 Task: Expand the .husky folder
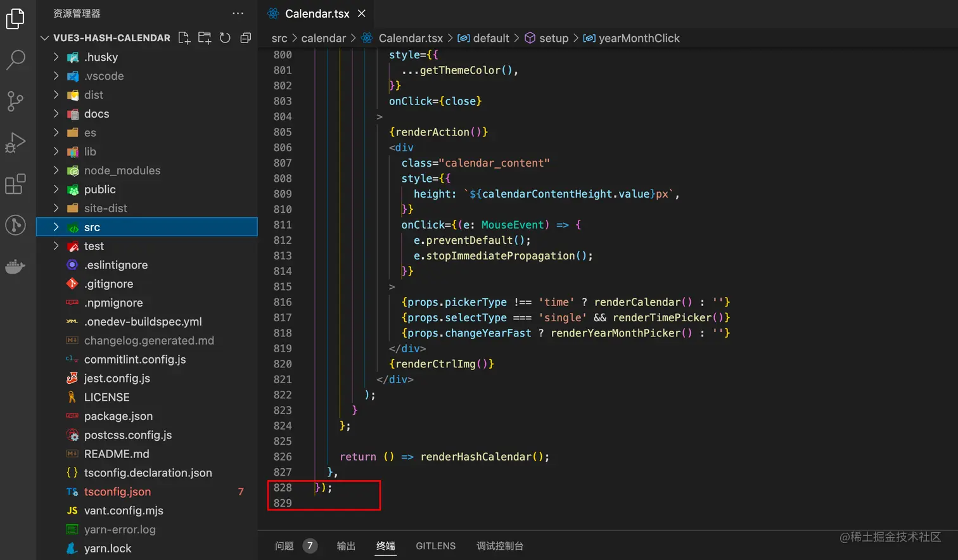[x=56, y=57]
